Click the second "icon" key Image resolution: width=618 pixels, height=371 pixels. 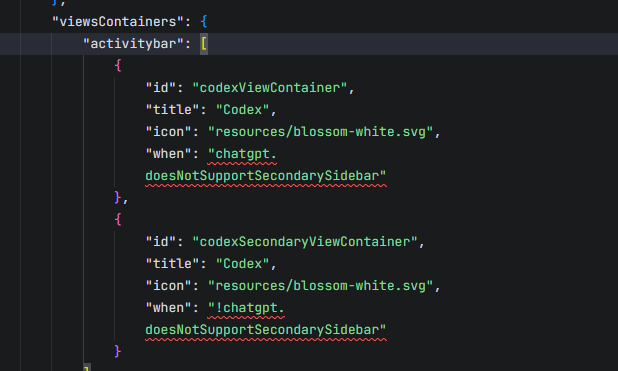pos(168,285)
